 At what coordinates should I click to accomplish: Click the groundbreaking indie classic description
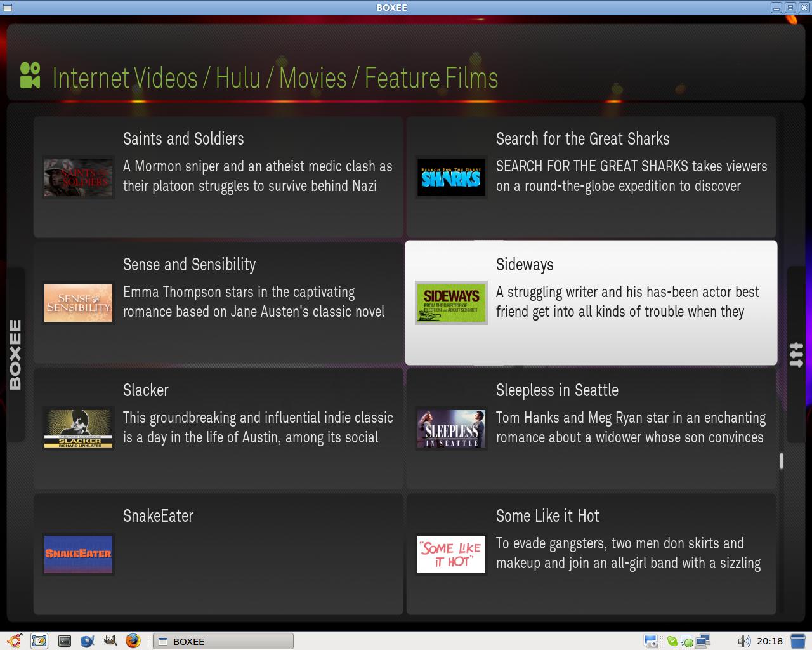[258, 427]
